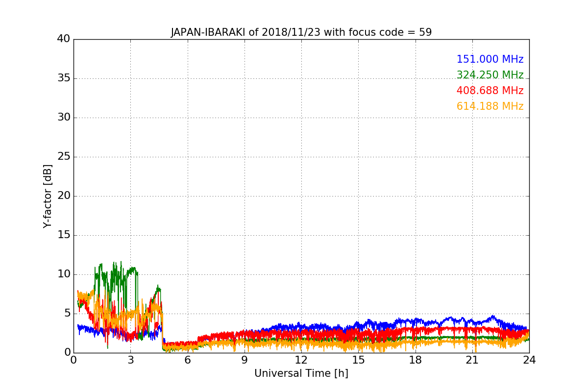Viewport: 588px width, 392px height.
Task: Click the y-axis tick label 35
Action: [64, 78]
